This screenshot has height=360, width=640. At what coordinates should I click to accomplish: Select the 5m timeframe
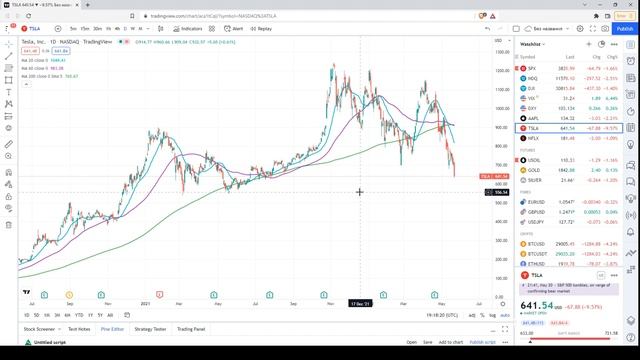tap(73, 29)
